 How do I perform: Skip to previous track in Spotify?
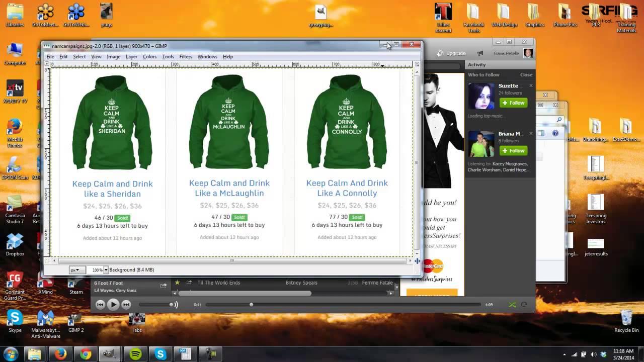[x=100, y=304]
